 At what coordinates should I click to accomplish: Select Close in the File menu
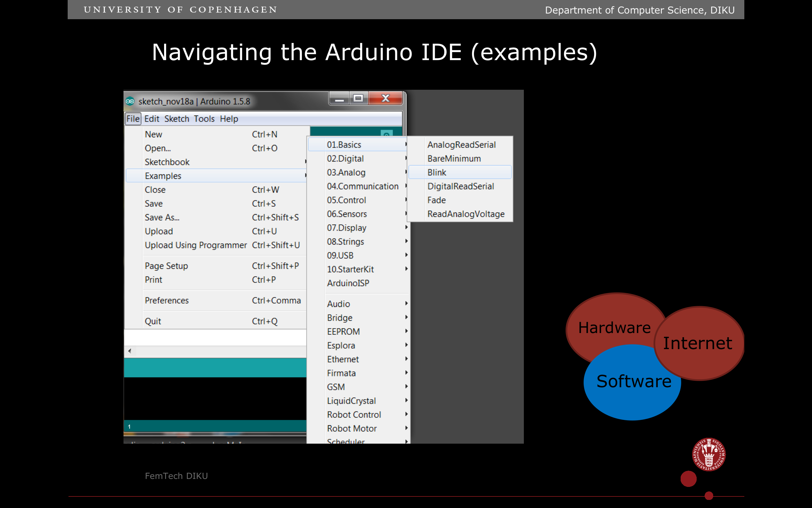coord(216,190)
